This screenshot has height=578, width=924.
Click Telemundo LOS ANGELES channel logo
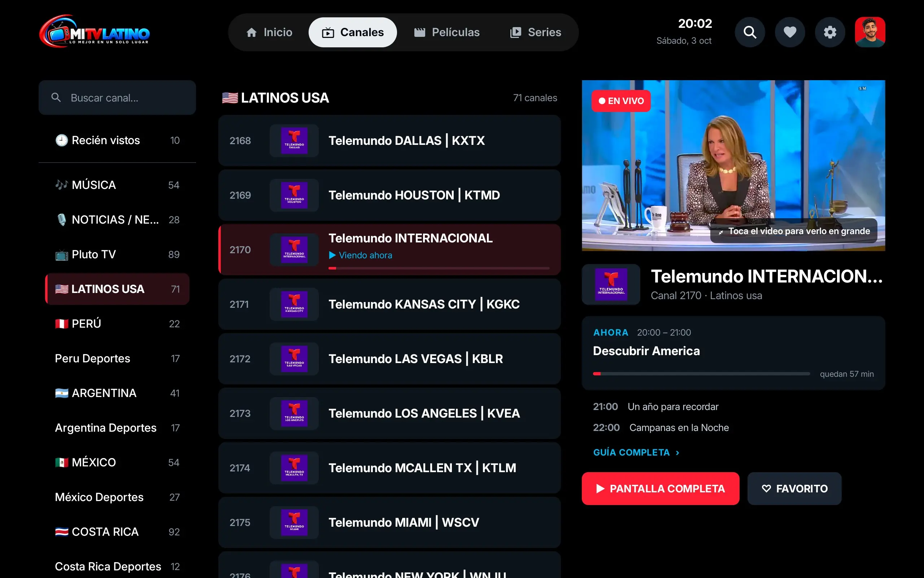(294, 414)
